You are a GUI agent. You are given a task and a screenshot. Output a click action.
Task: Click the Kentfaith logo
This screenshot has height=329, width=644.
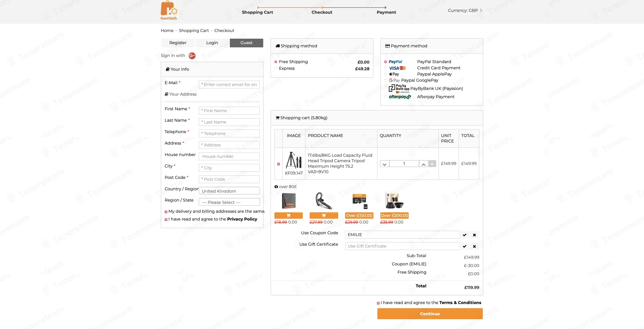(169, 10)
